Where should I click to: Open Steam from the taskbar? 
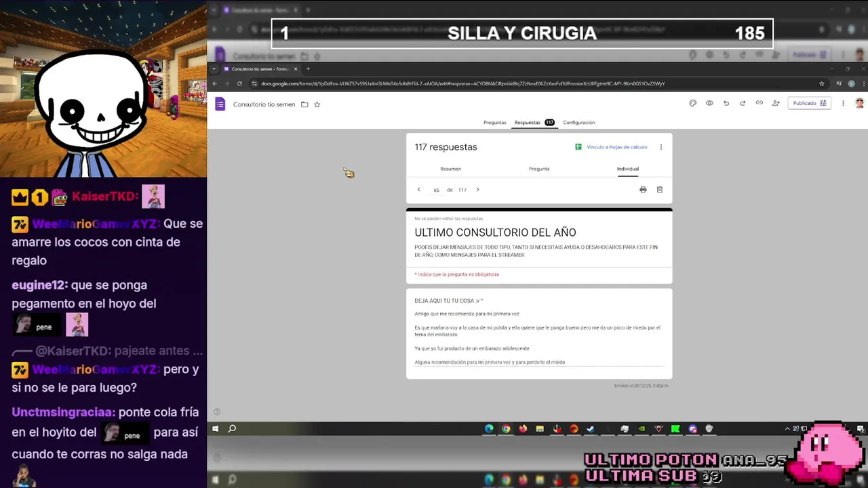591,428
